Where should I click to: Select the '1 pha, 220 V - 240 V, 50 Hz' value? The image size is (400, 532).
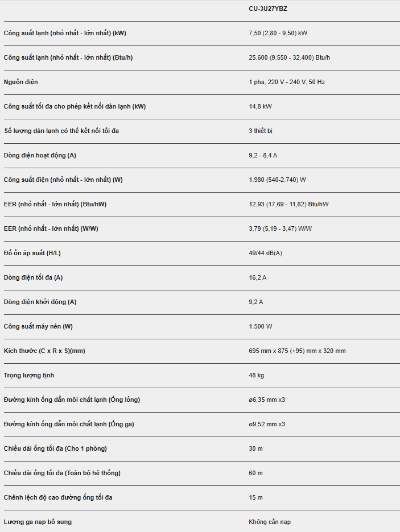(287, 82)
